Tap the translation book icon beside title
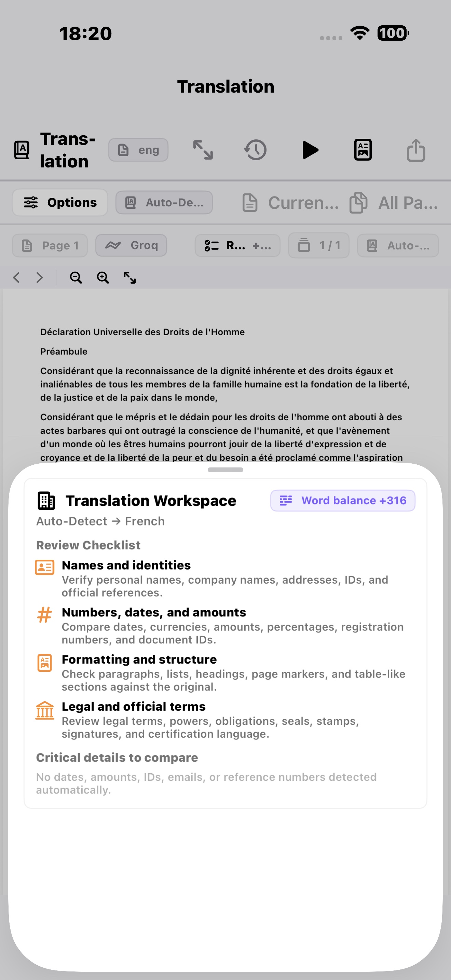 coord(22,150)
